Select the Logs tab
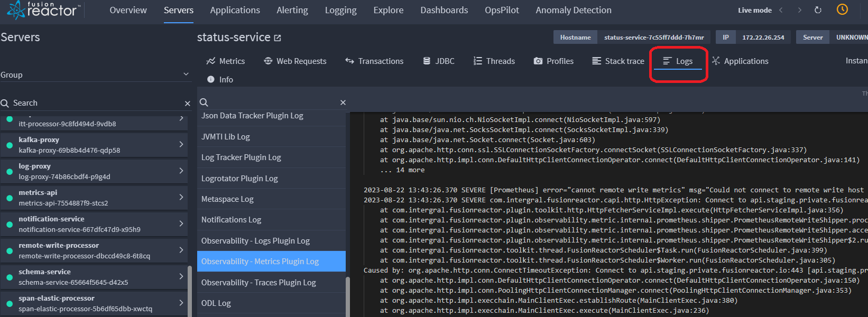This screenshot has height=317, width=868. pyautogui.click(x=678, y=61)
